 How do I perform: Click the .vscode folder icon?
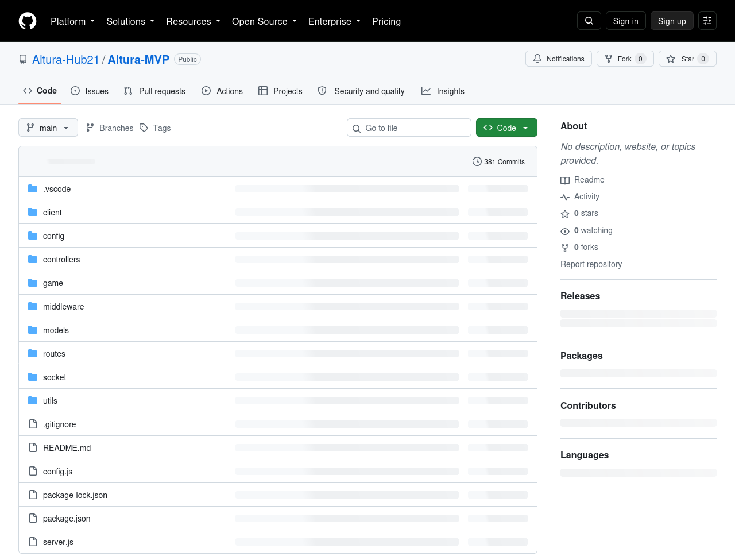[x=33, y=188]
